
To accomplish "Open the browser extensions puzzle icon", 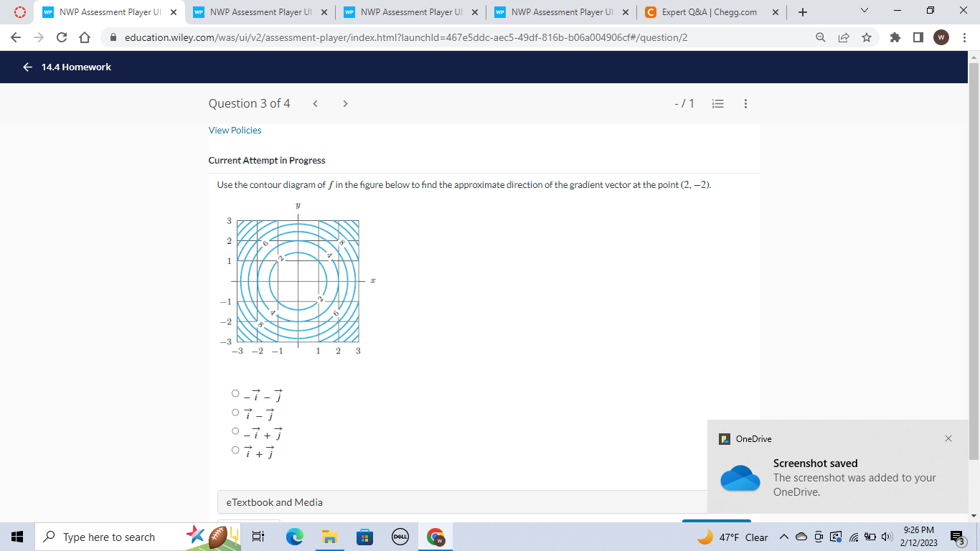I will [895, 37].
